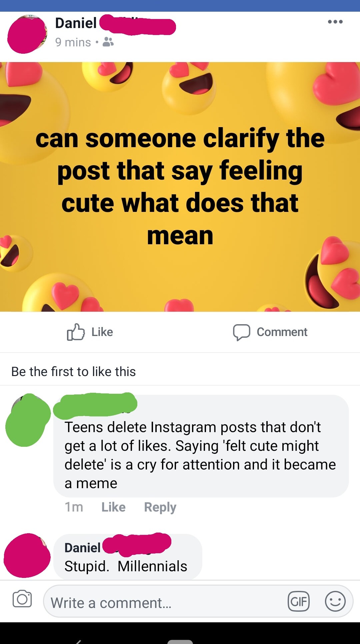Tap Daniel's name in Stupid. Millennials comment
This screenshot has height=644, width=360.
coord(83,548)
